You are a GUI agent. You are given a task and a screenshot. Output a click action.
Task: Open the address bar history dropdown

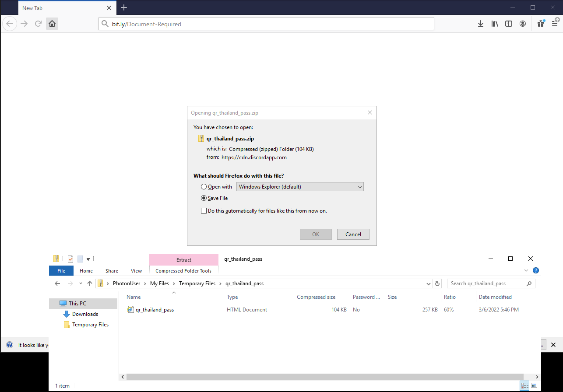(429, 283)
